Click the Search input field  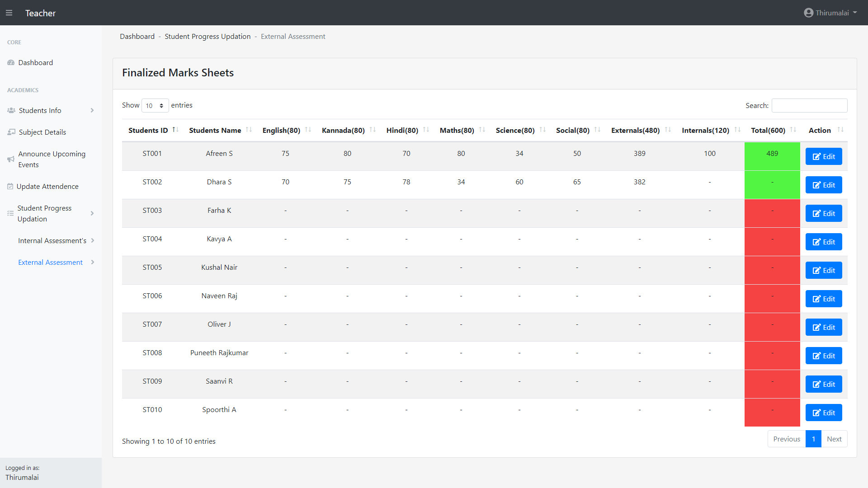[809, 106]
